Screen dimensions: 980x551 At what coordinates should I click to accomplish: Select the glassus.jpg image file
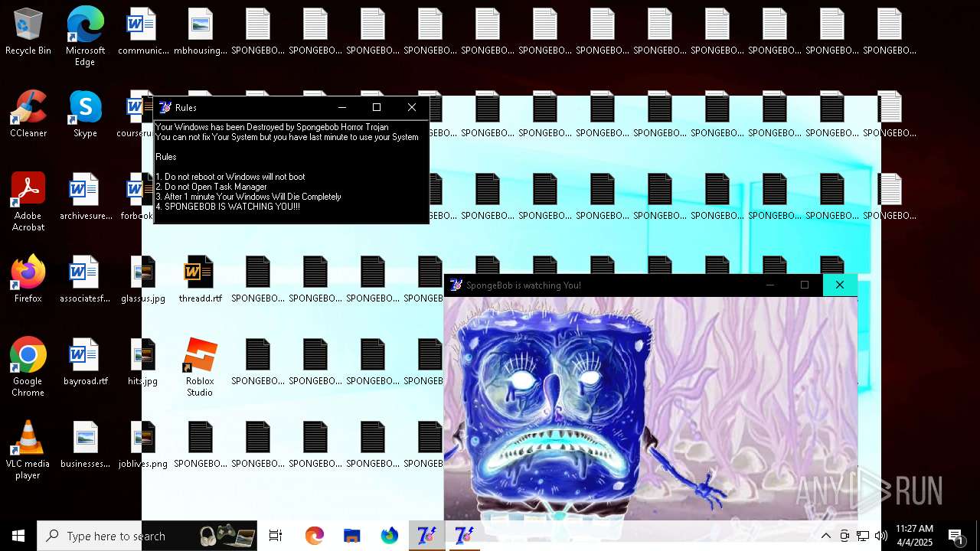point(143,280)
